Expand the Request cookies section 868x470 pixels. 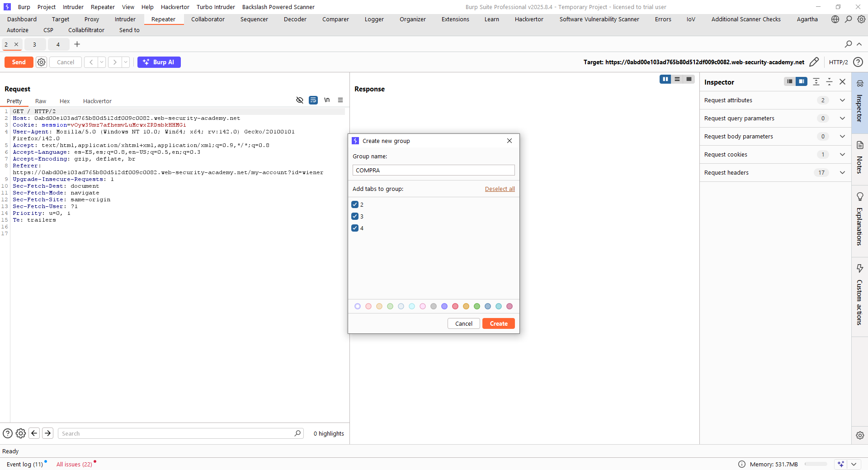coord(842,155)
